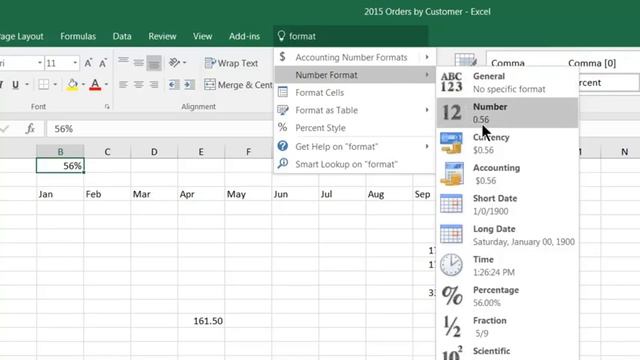This screenshot has width=640, height=360.
Task: Shrink font size with the smaller A icon
Action: click(x=103, y=63)
